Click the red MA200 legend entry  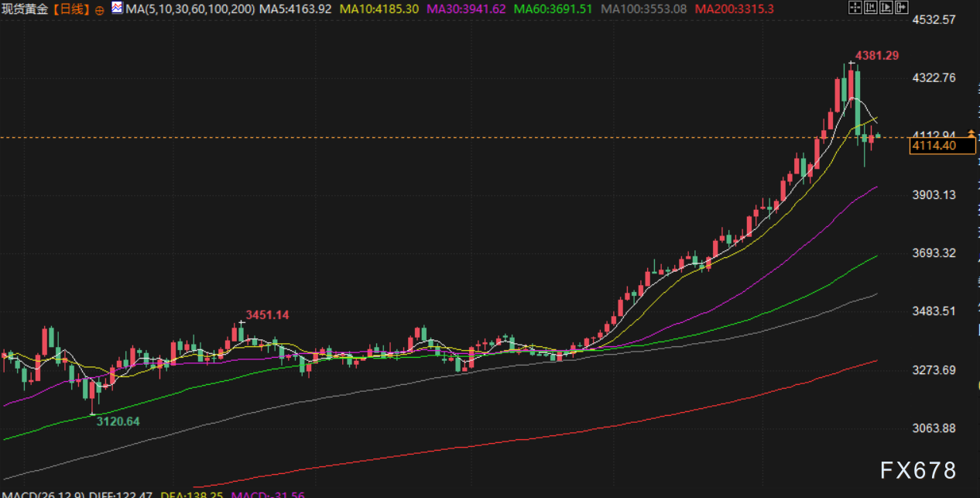[734, 9]
